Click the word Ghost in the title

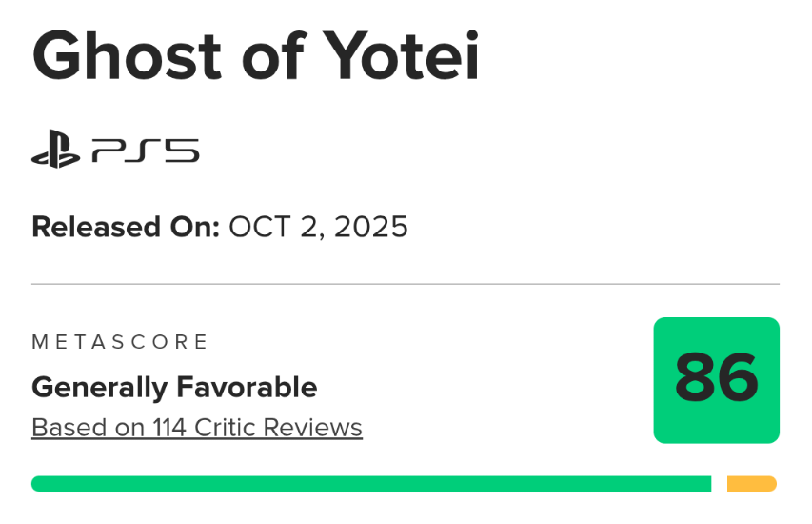pyautogui.click(x=125, y=56)
